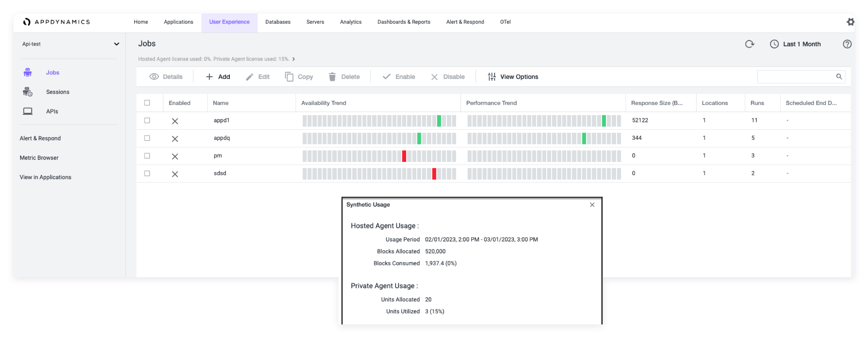Open the Dashboards & Reports tab
The image size is (868, 338).
(403, 22)
